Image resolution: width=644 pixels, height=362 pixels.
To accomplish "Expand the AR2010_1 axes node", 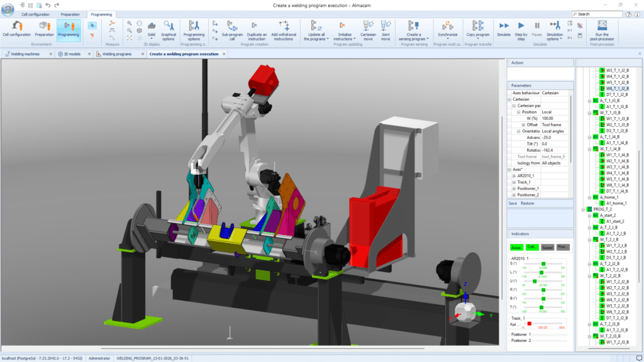I will pos(514,175).
